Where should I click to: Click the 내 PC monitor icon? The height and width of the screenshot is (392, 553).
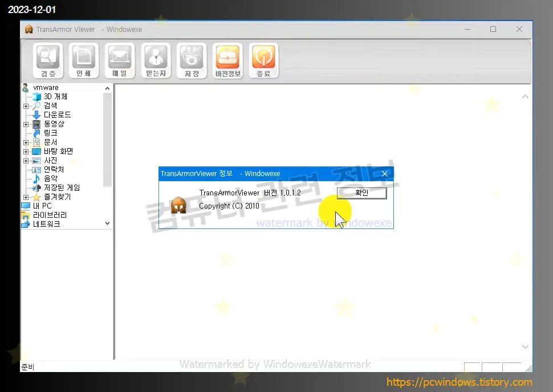[x=26, y=206]
